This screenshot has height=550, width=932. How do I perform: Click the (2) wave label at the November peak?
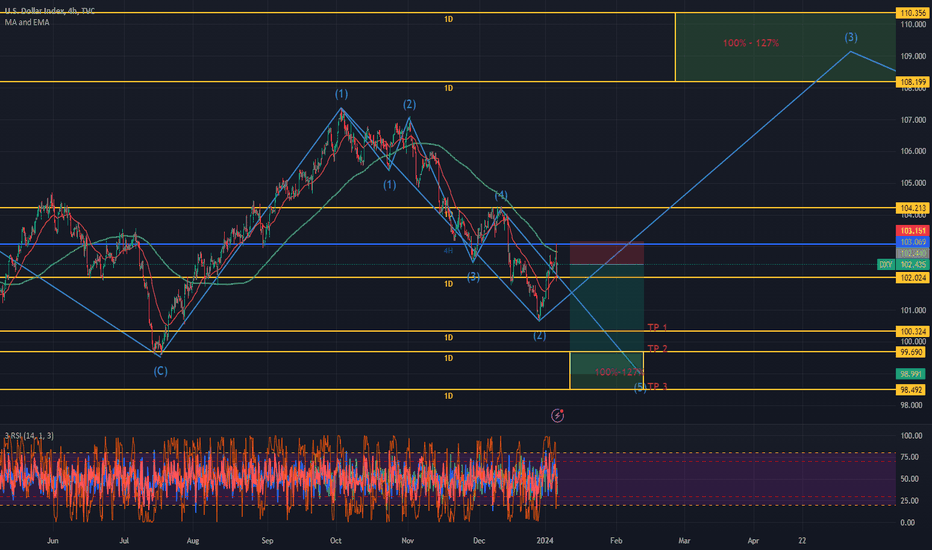pyautogui.click(x=410, y=104)
